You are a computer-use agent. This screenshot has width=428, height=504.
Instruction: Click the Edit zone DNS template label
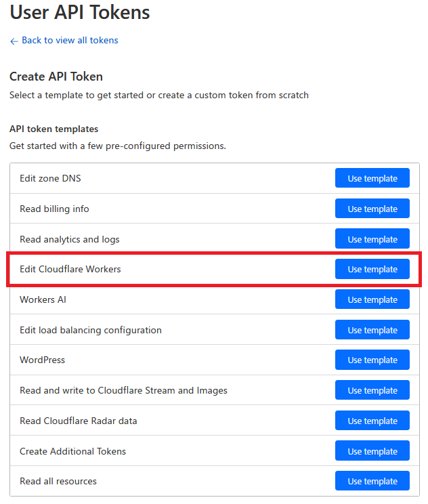click(x=51, y=179)
